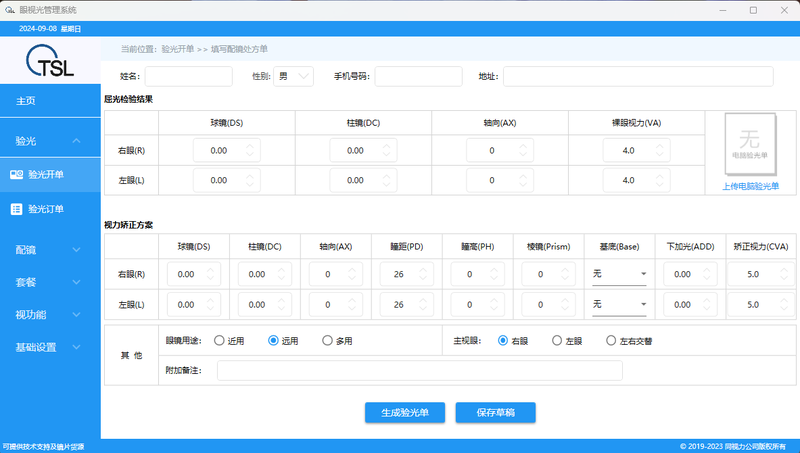Select 左眼 as dominant eye

pyautogui.click(x=557, y=340)
